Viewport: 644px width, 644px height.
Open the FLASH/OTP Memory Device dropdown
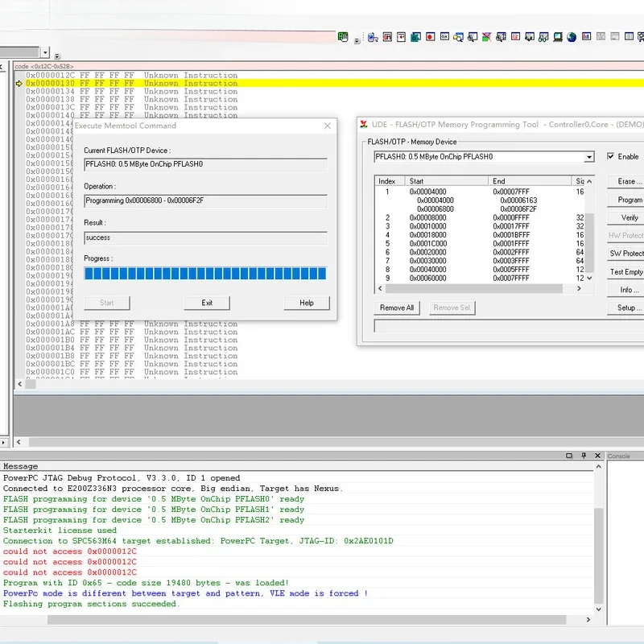pyautogui.click(x=588, y=157)
